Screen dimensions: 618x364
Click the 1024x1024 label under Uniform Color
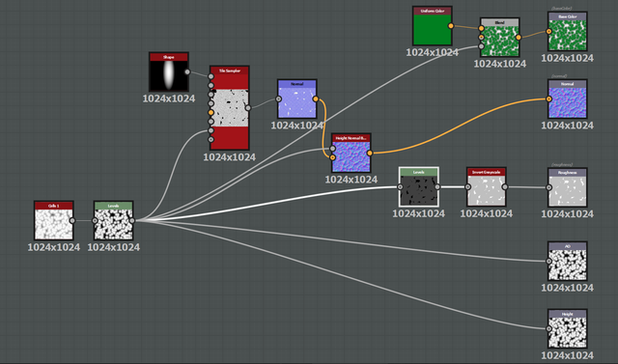tap(433, 52)
